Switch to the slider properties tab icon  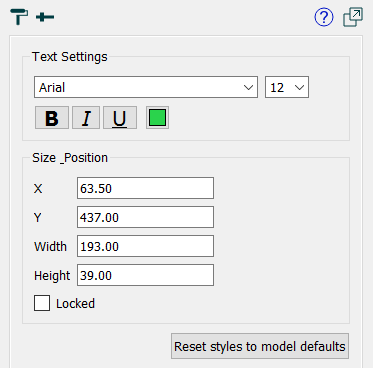coord(45,17)
